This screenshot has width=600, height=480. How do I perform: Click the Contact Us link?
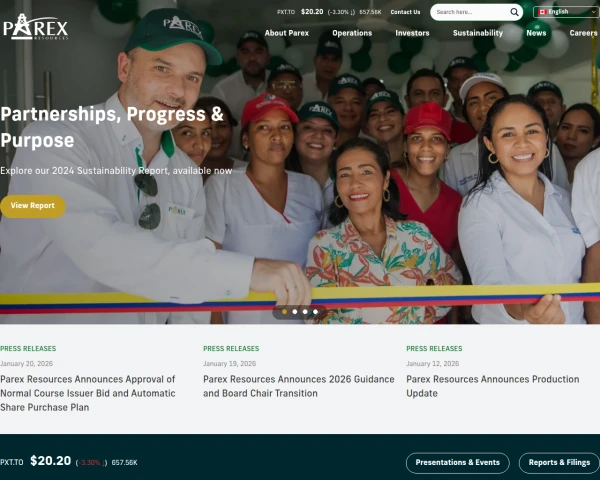[x=405, y=12]
